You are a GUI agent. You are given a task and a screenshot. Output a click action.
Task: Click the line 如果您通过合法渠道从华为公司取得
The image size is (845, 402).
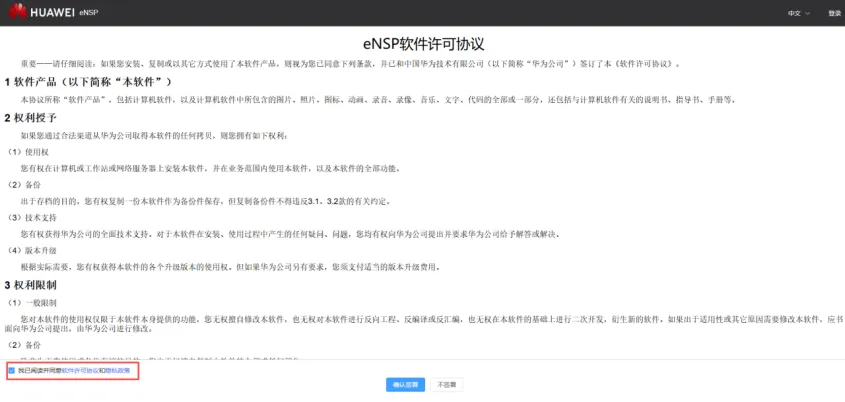[155, 135]
